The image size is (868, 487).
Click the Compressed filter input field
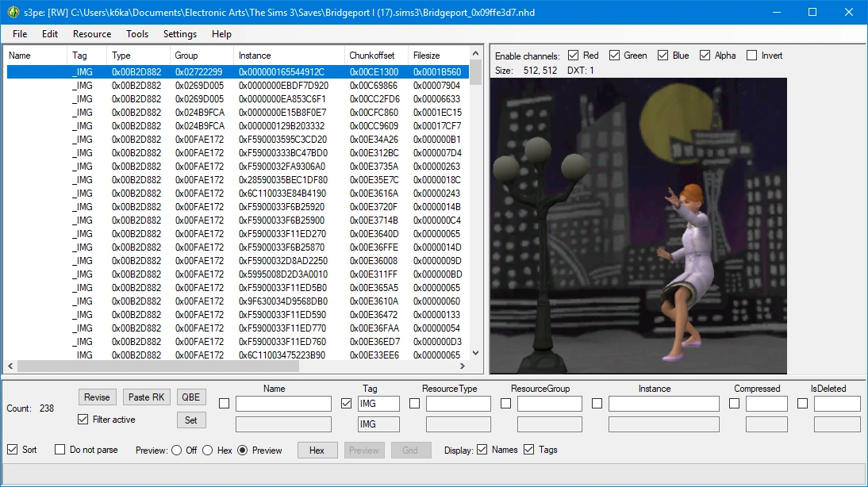[766, 404]
